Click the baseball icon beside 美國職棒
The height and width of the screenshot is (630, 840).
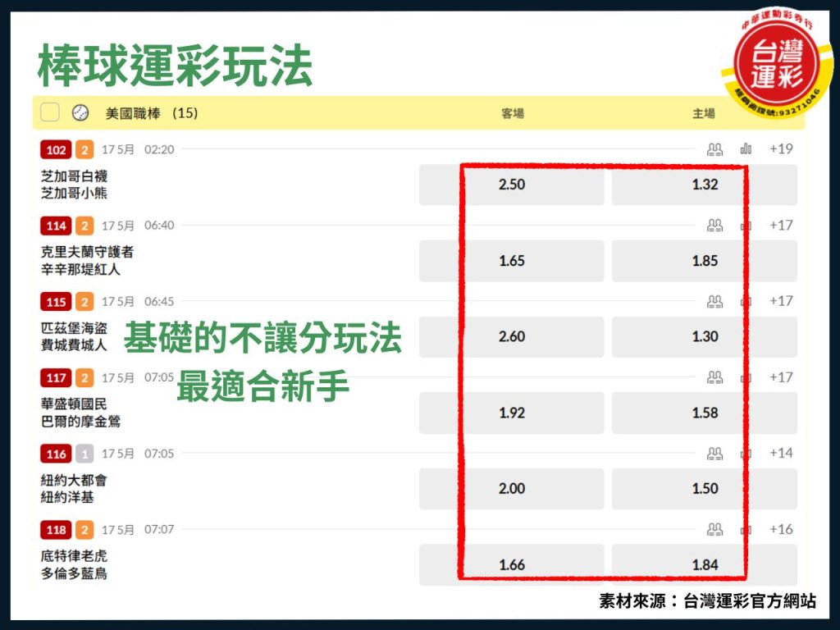point(80,112)
